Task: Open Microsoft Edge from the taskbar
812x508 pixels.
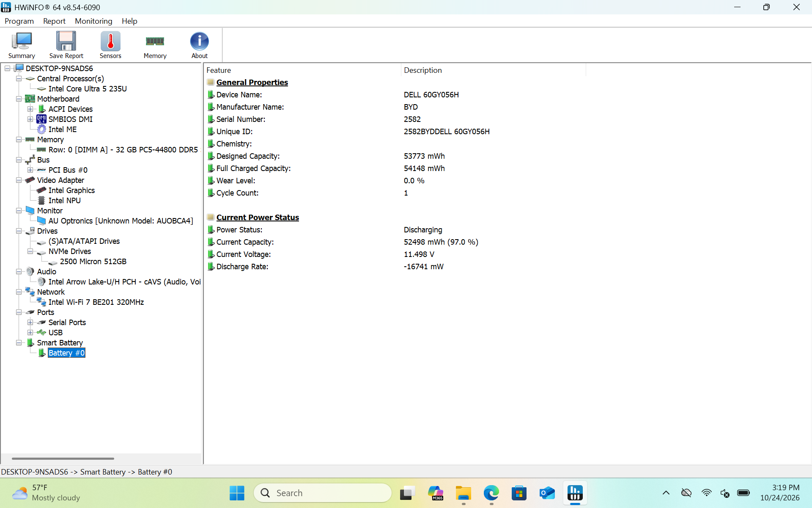Action: point(491,493)
